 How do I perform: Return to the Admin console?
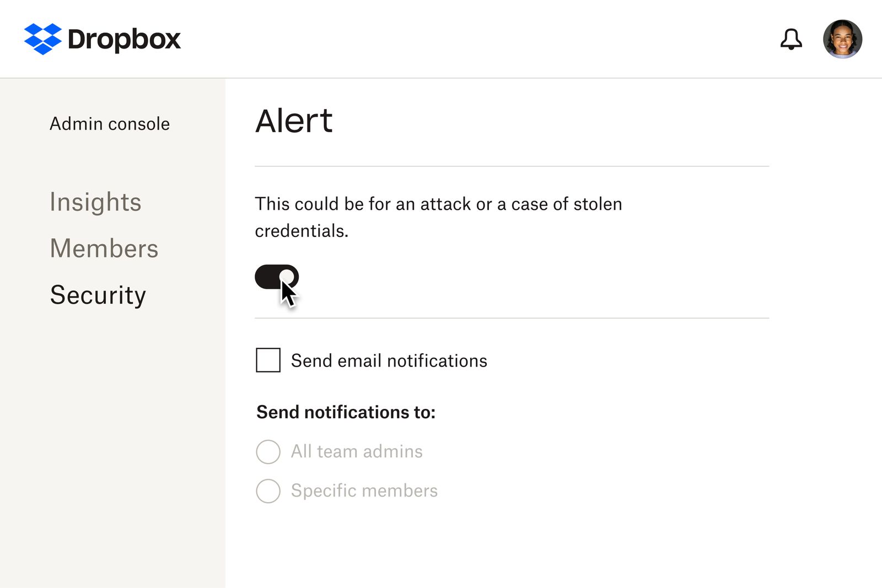[109, 123]
